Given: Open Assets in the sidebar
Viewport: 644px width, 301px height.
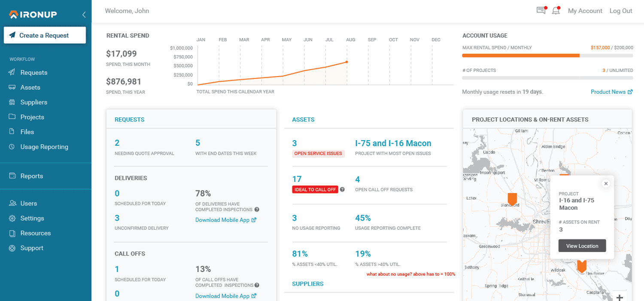Looking at the screenshot, I should (30, 87).
